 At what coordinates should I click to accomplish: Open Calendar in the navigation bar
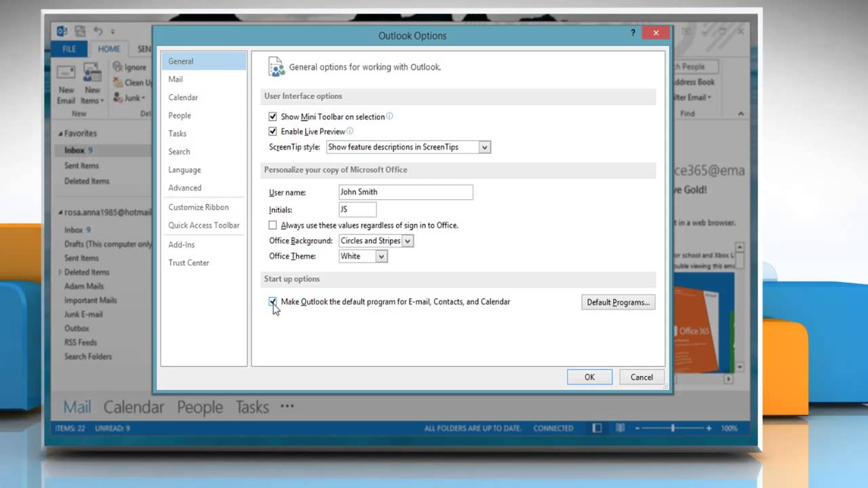(x=134, y=407)
